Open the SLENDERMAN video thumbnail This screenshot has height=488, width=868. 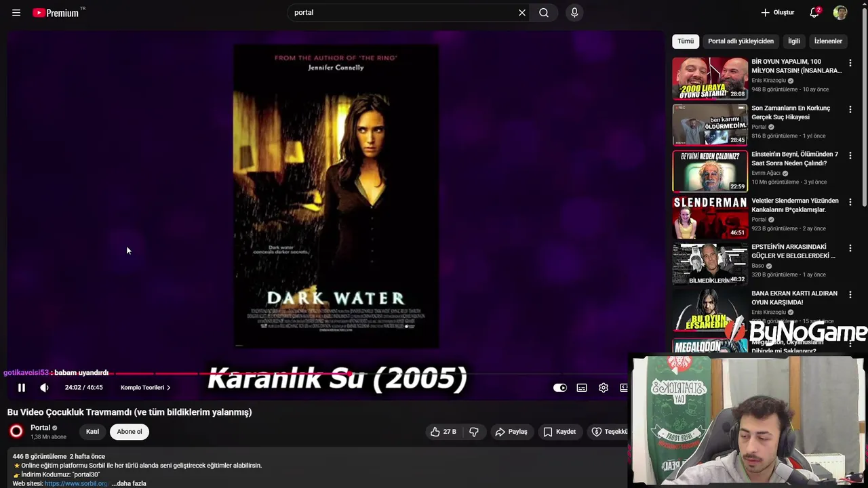[x=710, y=218]
